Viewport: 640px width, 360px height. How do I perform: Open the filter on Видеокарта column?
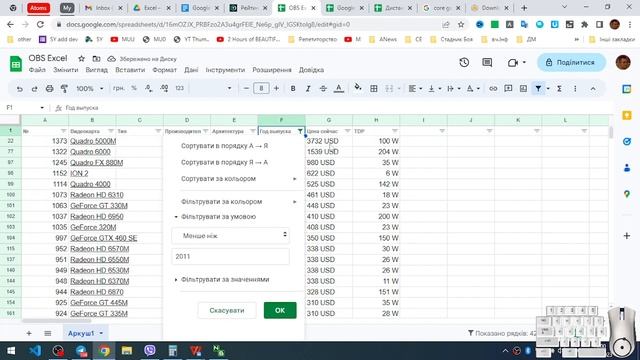point(111,131)
